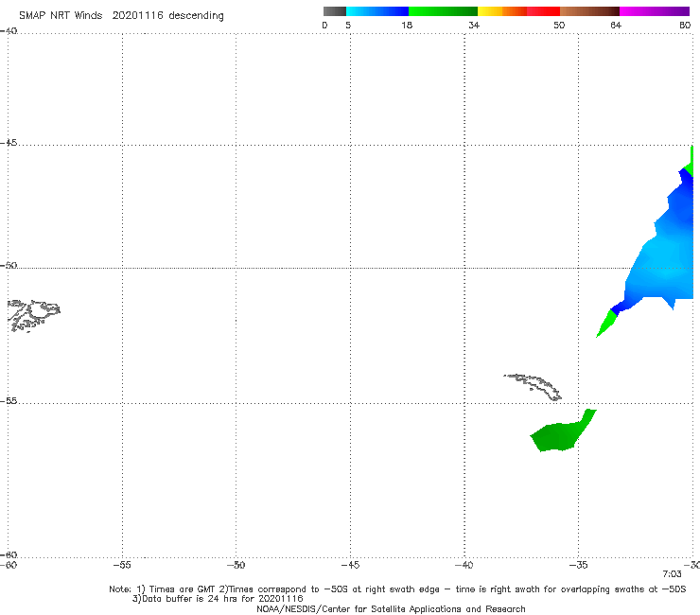The height and width of the screenshot is (615, 700).
Task: Pick the green 18–34 color bar segment
Action: pos(443,11)
